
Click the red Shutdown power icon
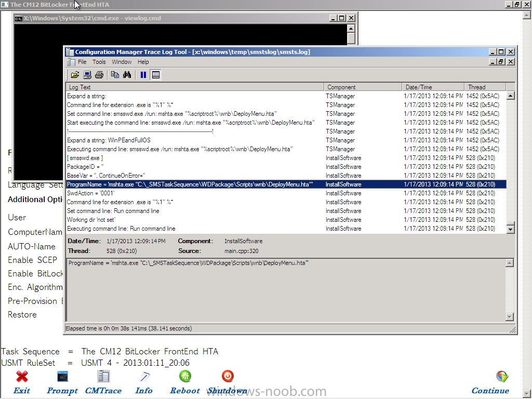click(228, 376)
